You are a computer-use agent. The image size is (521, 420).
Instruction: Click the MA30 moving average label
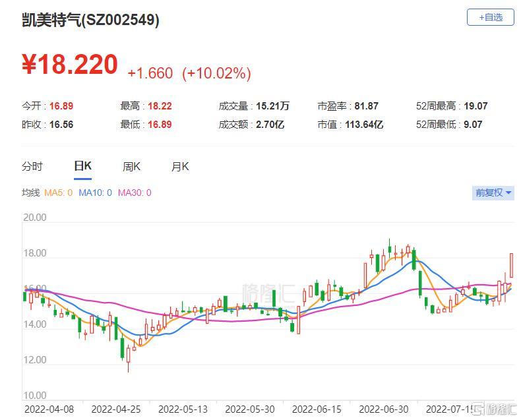pyautogui.click(x=135, y=193)
